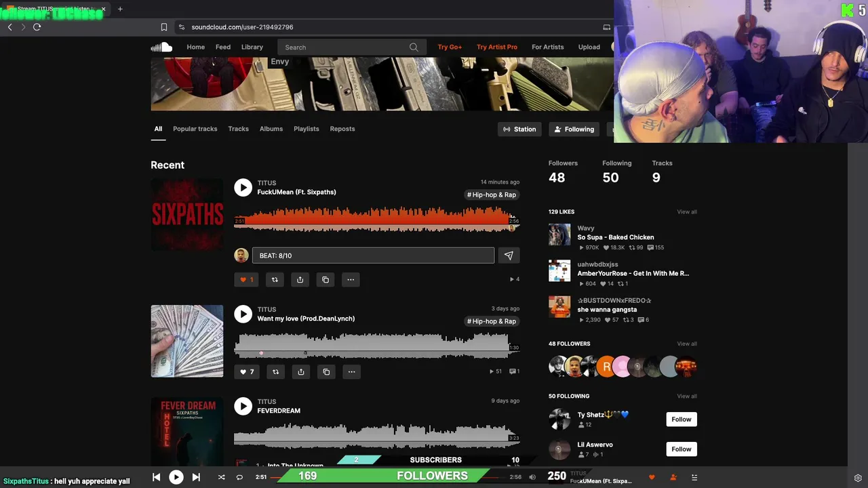Click the #Hip-hop & Rap tag on FuckUMean
868x488 pixels.
pos(492,195)
